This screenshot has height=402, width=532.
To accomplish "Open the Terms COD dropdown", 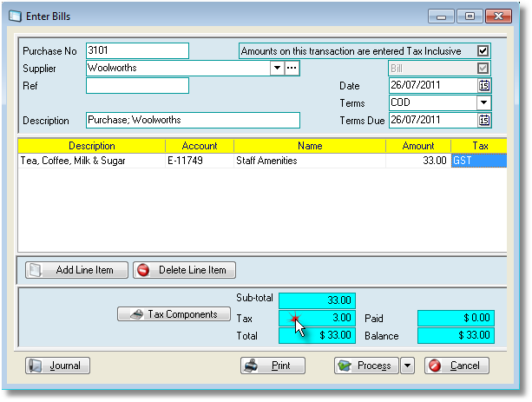I will point(484,102).
